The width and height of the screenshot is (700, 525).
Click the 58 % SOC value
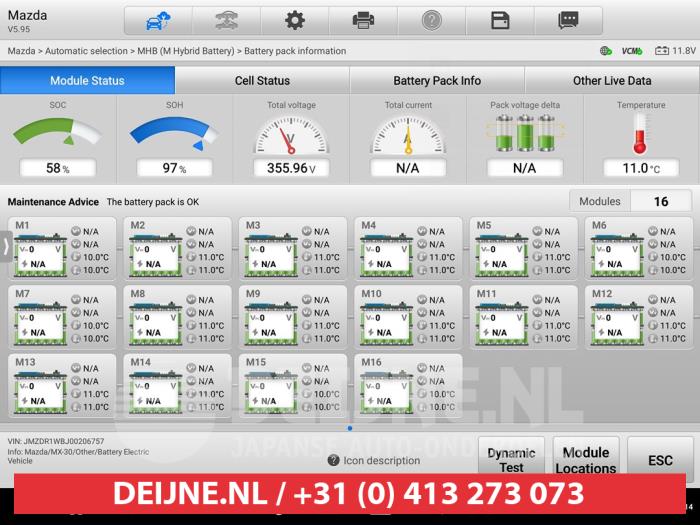click(58, 168)
